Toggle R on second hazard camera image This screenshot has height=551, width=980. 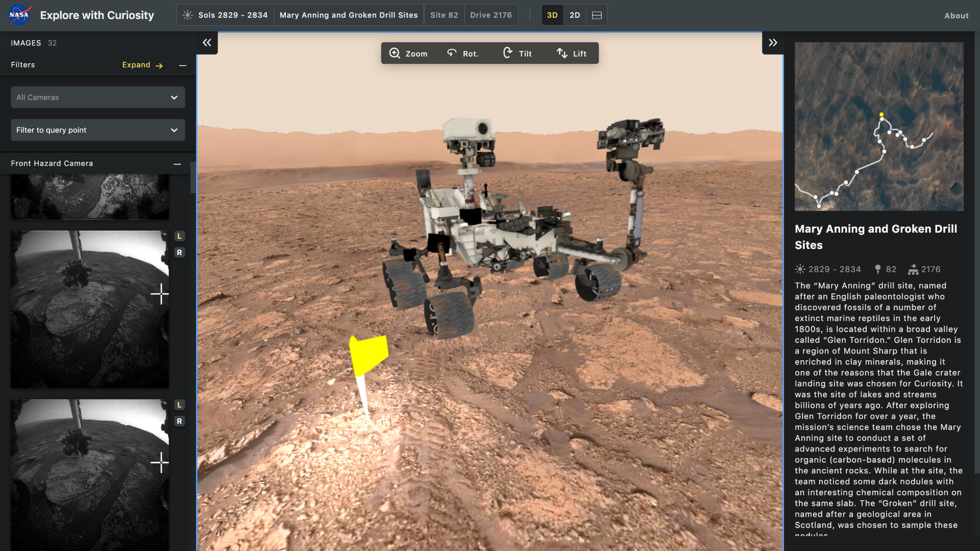click(179, 253)
